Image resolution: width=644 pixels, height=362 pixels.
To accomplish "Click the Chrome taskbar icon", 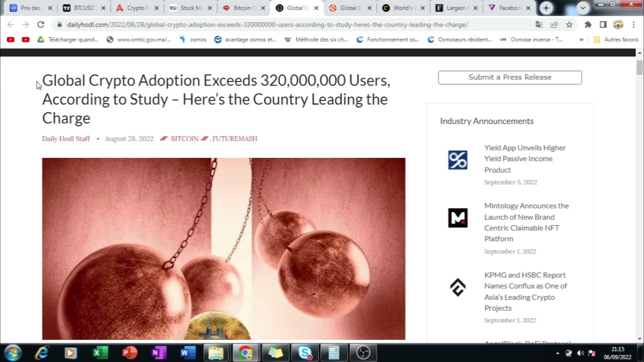I will click(246, 353).
